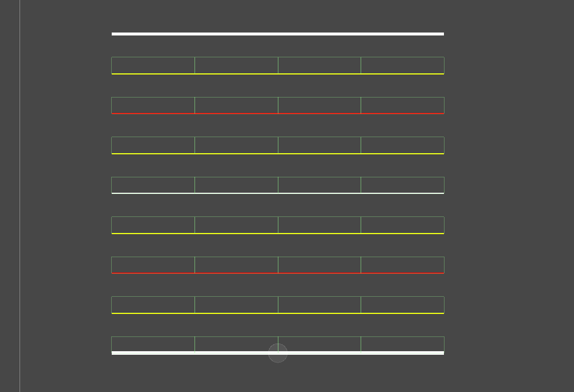Click the rightmost cell of the thin-white-underlined row
574x392 pixels.
coord(403,185)
